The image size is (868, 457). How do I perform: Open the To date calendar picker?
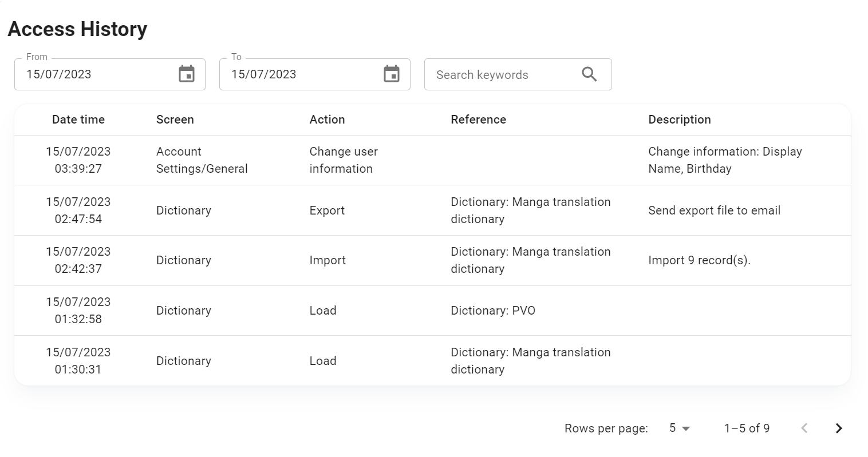[392, 74]
